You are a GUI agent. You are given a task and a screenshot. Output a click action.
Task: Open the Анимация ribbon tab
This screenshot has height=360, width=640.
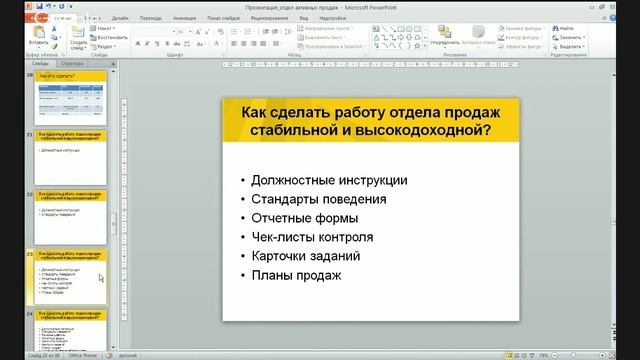[184, 18]
